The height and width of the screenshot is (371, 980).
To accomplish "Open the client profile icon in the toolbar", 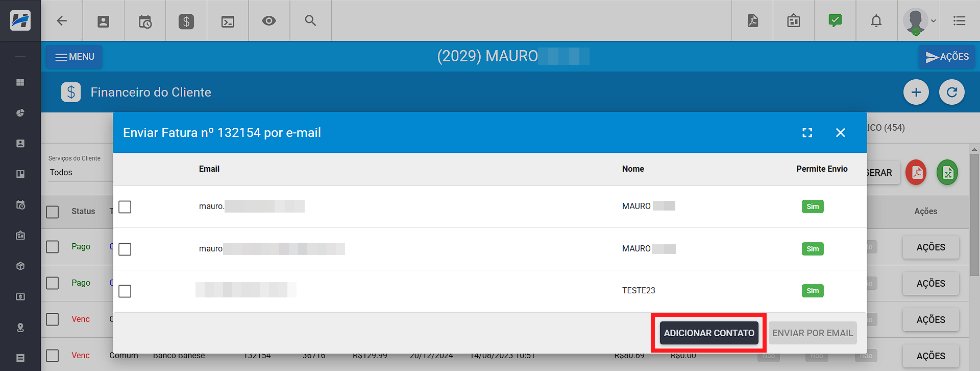I will coord(103,21).
